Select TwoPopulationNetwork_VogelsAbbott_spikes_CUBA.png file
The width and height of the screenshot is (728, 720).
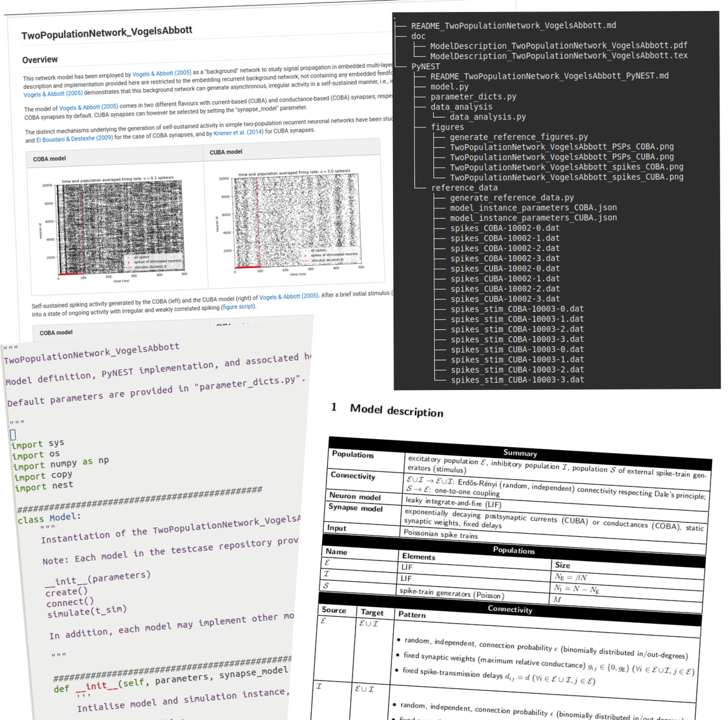[567, 177]
